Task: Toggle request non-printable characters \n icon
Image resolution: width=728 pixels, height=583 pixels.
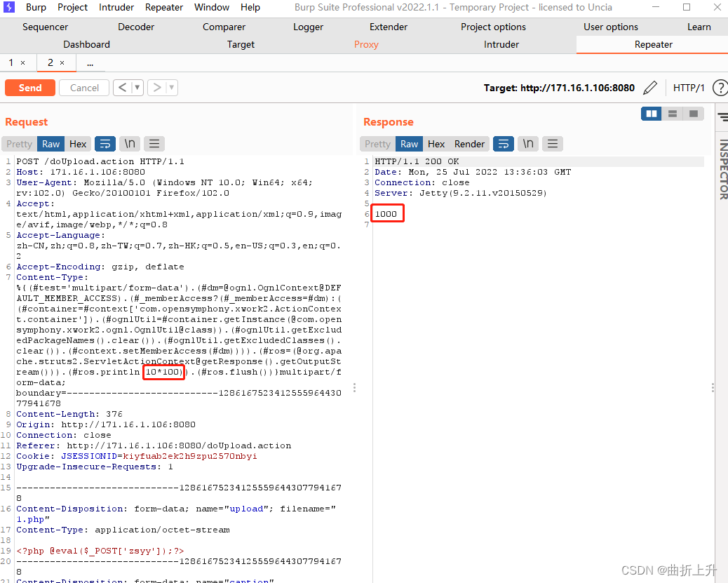Action: (x=130, y=144)
